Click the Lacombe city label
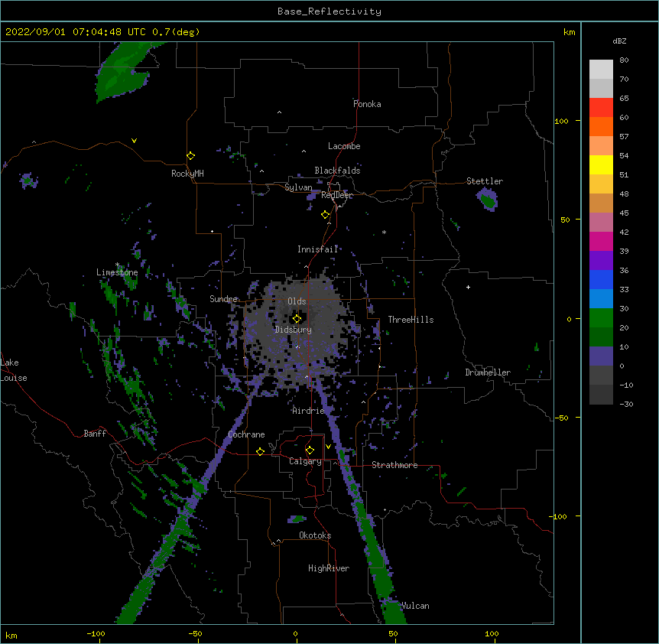This screenshot has height=644, width=659. 344,146
